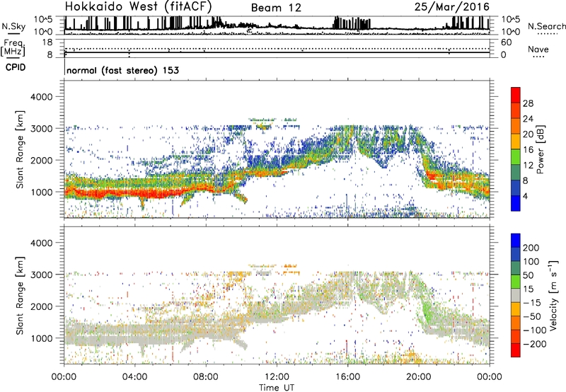Click the 'Beam 12' label

point(276,8)
